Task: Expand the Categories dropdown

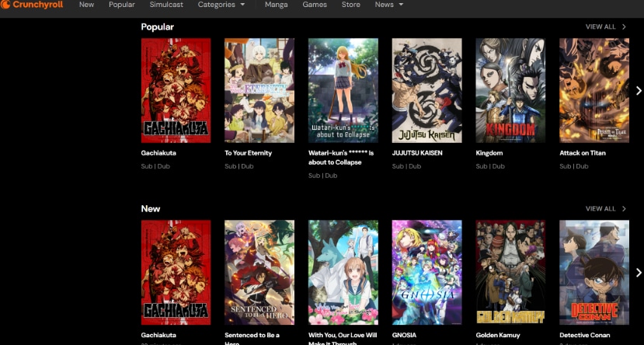Action: pos(221,5)
